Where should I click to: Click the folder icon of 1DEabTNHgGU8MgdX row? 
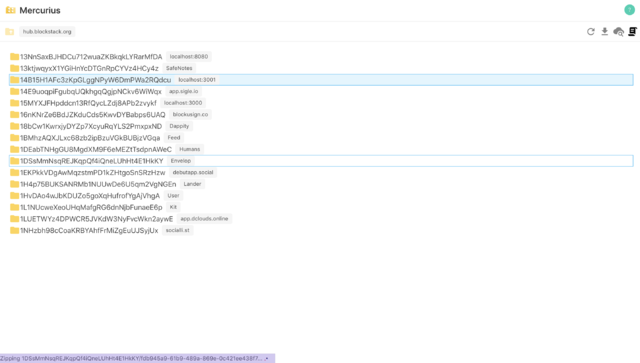point(14,149)
